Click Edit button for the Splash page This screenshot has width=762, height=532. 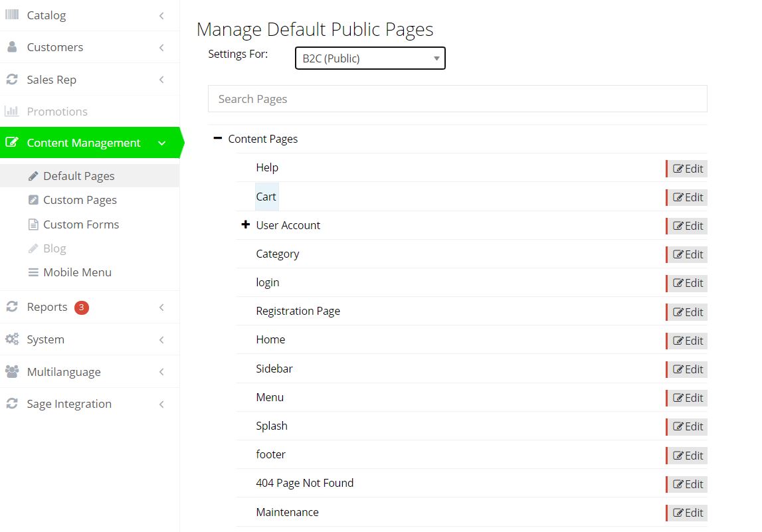coord(688,427)
